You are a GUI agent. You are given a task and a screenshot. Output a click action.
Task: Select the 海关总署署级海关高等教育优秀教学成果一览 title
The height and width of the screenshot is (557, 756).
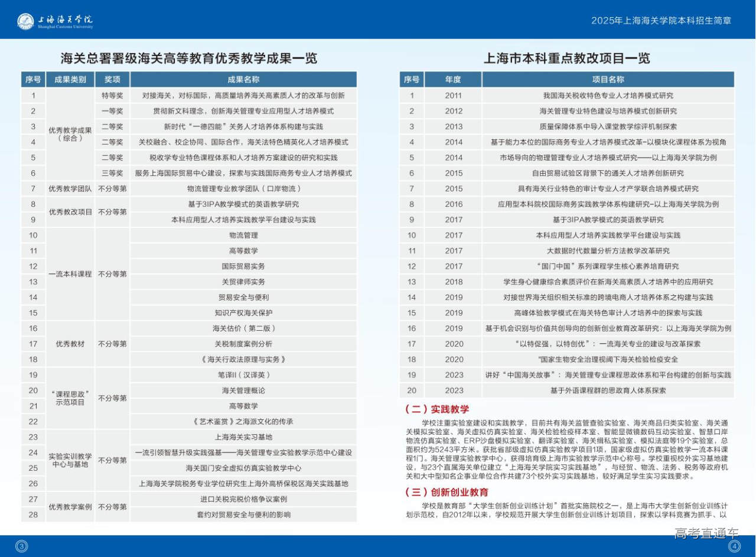[189, 58]
